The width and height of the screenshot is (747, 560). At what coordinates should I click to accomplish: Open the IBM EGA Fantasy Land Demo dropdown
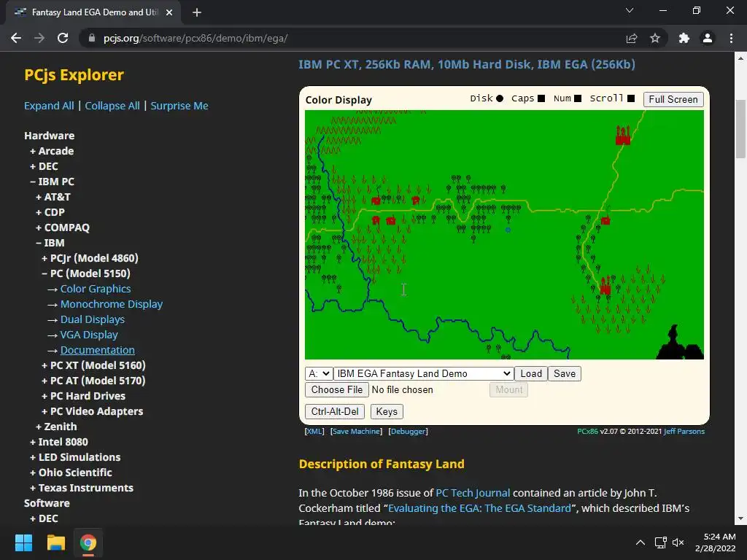(x=424, y=374)
